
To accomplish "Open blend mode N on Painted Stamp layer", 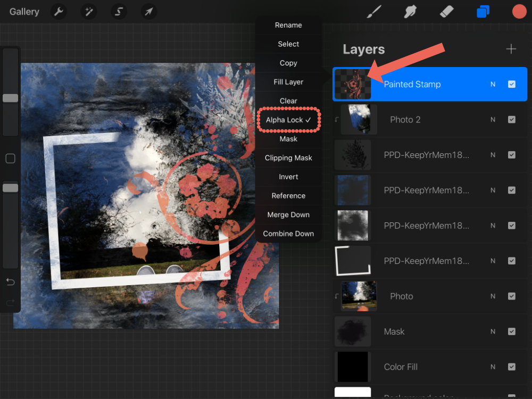I will pos(493,84).
